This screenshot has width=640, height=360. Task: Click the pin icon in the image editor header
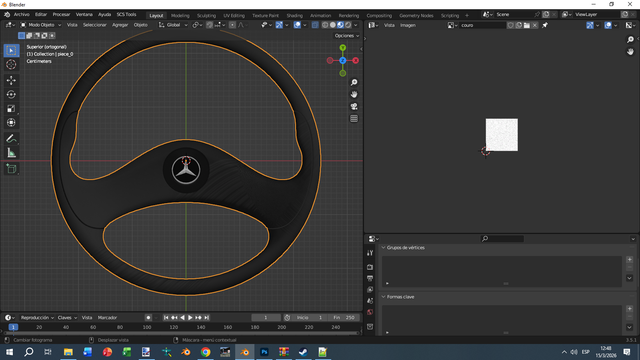coord(544,25)
